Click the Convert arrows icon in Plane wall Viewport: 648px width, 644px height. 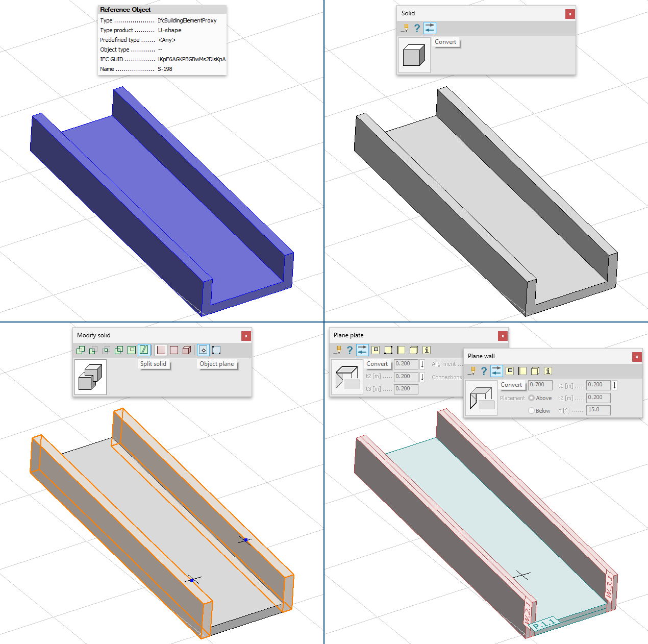(x=496, y=371)
